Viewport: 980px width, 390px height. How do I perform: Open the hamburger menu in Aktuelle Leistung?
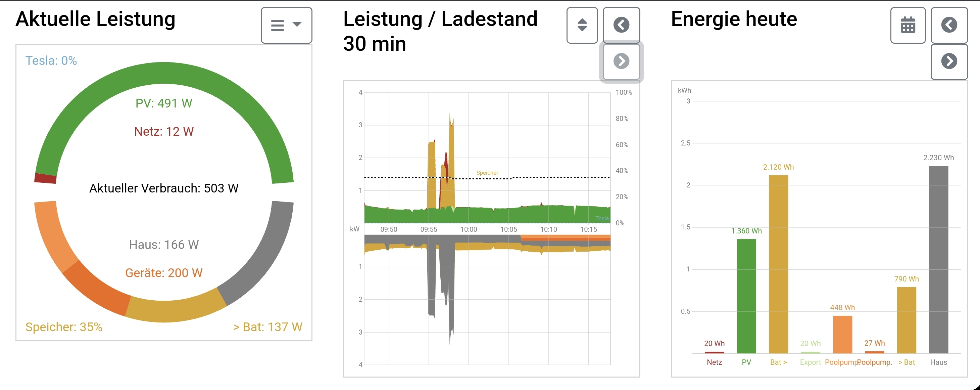tap(286, 25)
